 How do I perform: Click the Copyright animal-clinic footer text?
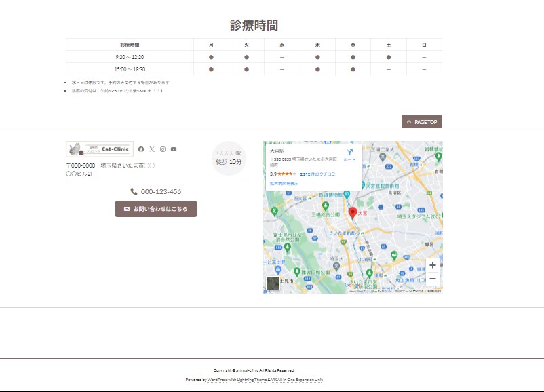click(254, 370)
